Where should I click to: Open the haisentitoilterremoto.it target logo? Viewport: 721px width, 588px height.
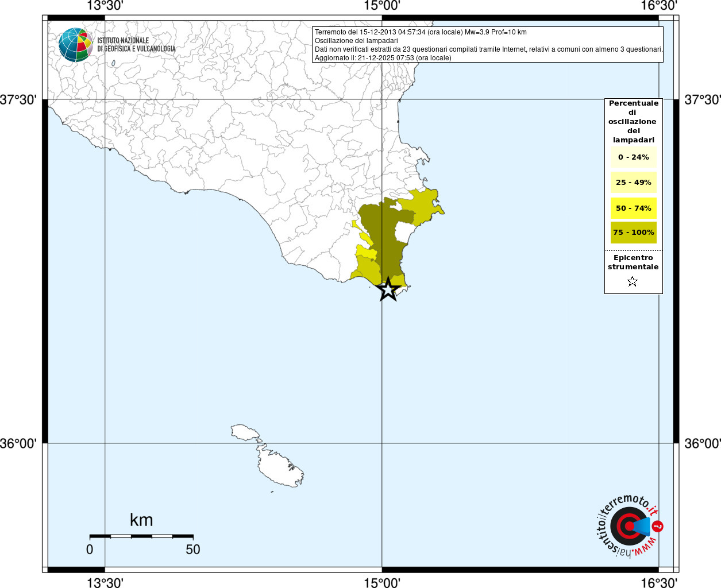[627, 526]
